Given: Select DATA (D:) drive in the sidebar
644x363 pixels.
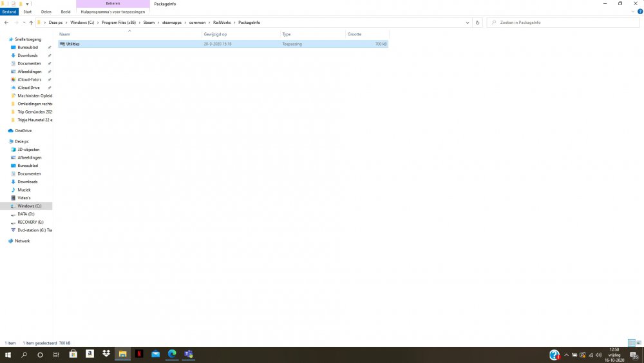Looking at the screenshot, I should tap(26, 214).
